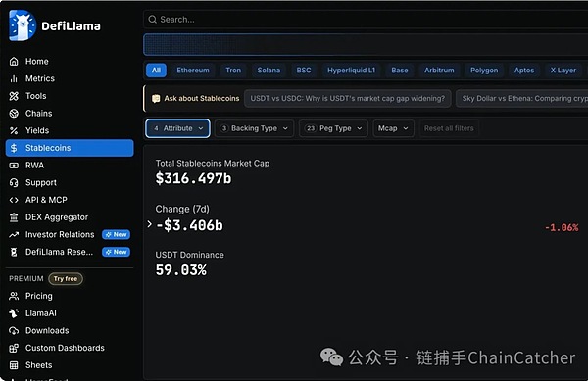This screenshot has width=588, height=381.
Task: Select the Tron chain tab
Action: (233, 71)
